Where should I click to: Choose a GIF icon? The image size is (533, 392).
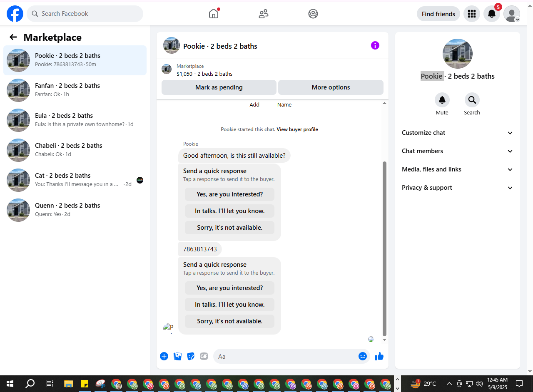point(204,356)
